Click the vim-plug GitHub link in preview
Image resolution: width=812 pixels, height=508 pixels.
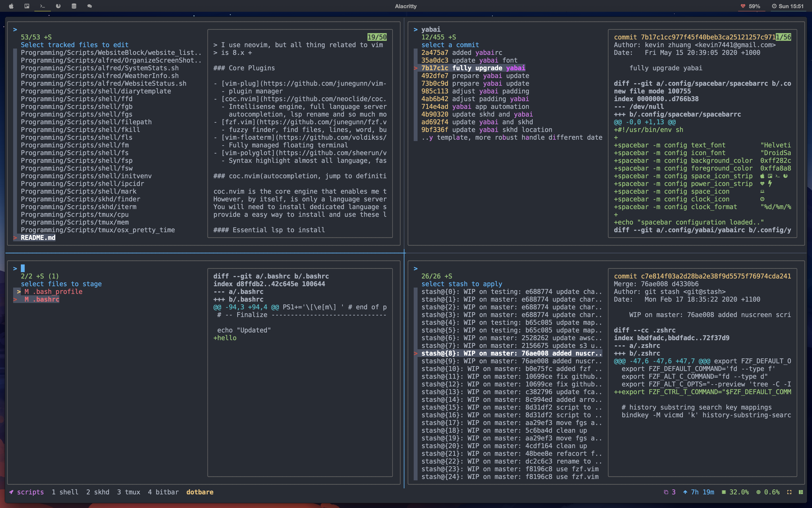tap(304, 83)
